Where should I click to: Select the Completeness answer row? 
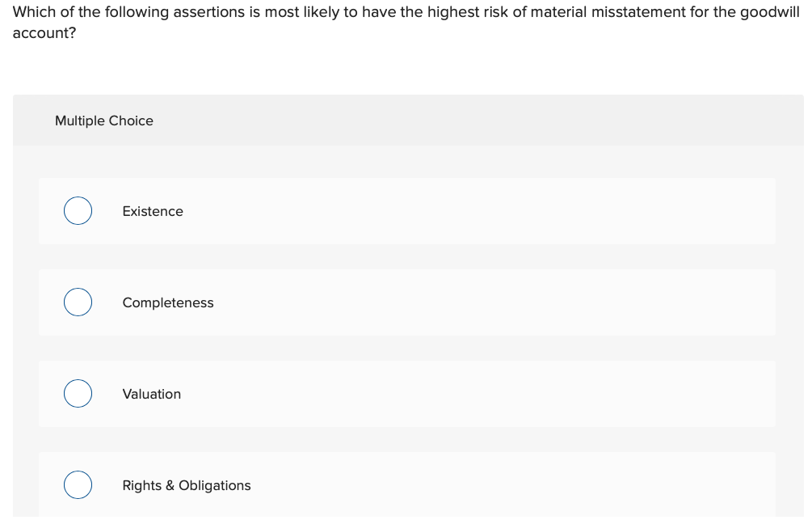tap(406, 302)
